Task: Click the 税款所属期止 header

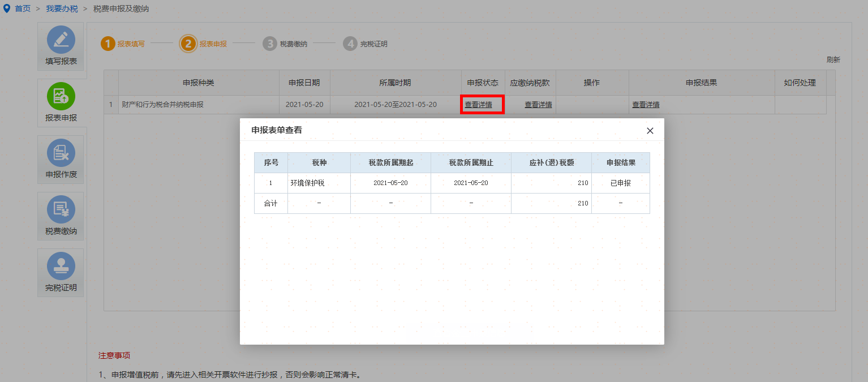Action: [471, 162]
